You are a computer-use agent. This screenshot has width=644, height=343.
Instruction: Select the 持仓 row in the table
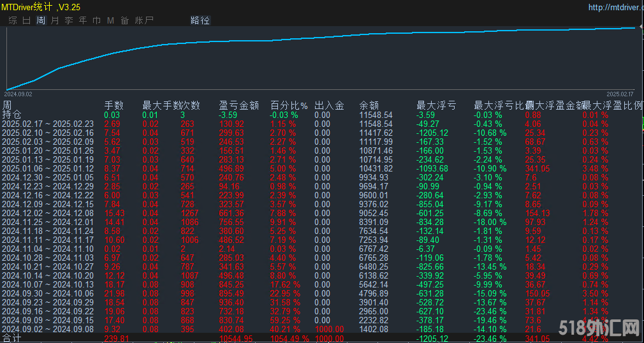pos(11,115)
